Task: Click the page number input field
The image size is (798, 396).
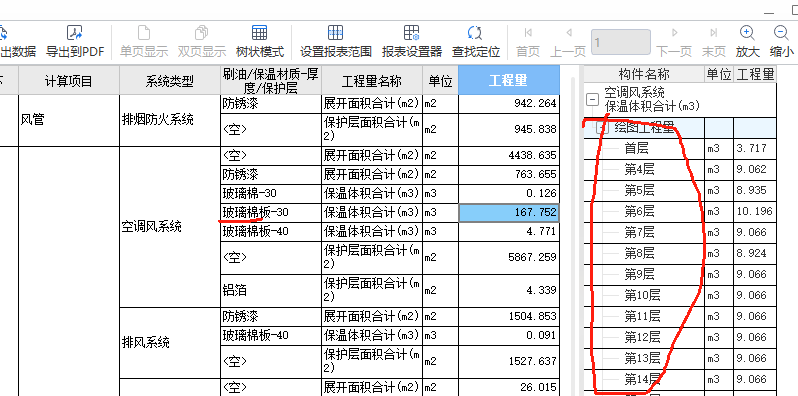Action: point(620,42)
